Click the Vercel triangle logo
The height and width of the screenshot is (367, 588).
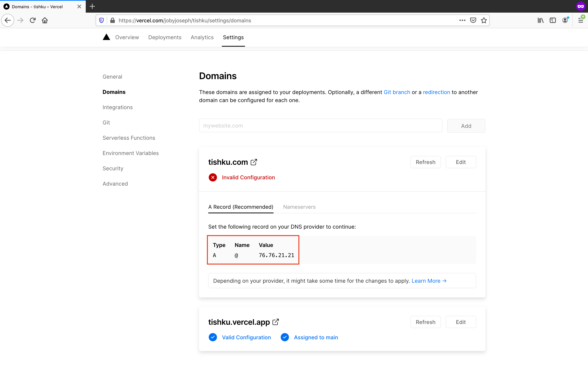(x=106, y=37)
